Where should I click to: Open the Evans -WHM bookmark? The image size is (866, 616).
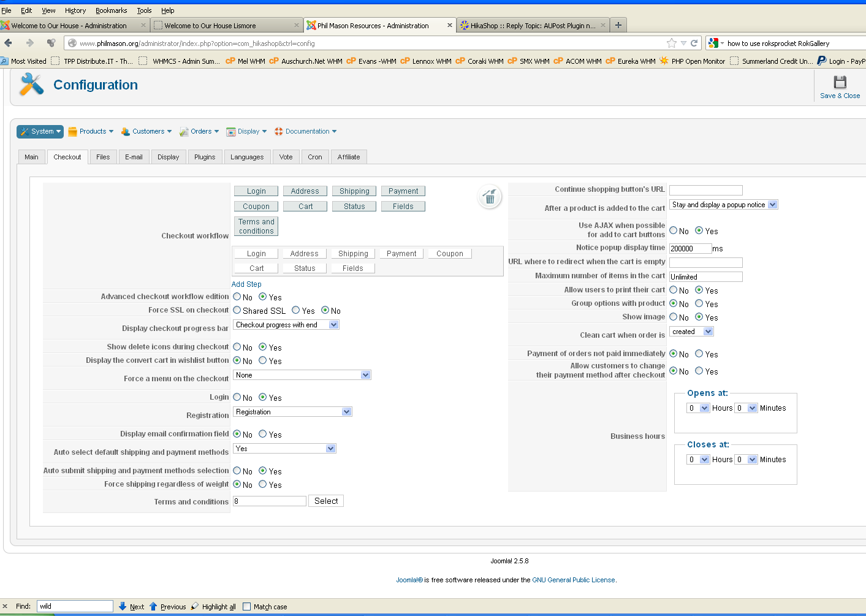(371, 61)
